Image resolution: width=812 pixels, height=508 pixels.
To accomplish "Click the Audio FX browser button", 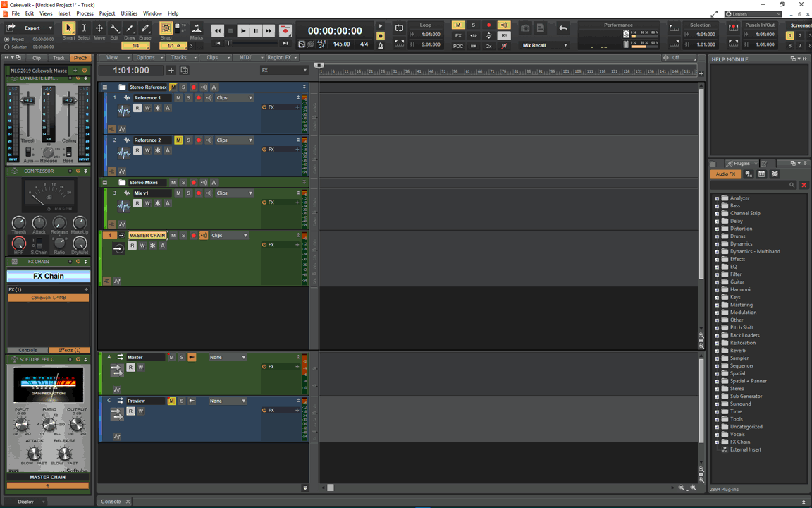I will coord(725,174).
